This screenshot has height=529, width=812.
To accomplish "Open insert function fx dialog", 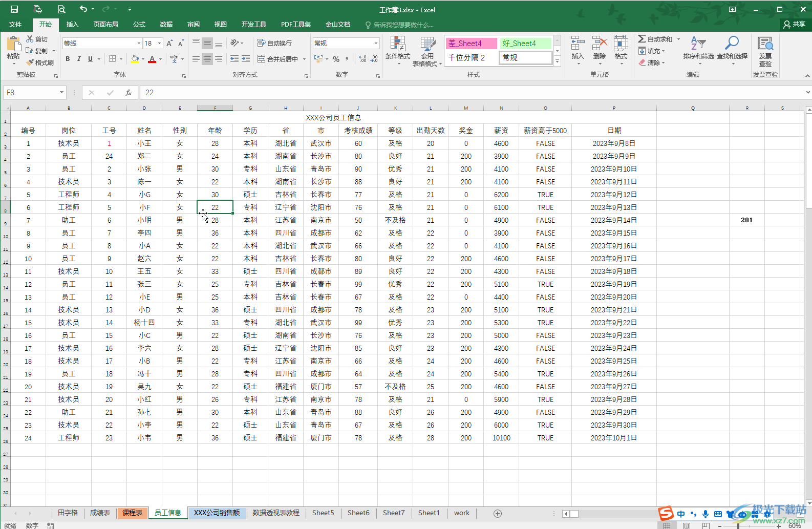I will click(x=129, y=93).
